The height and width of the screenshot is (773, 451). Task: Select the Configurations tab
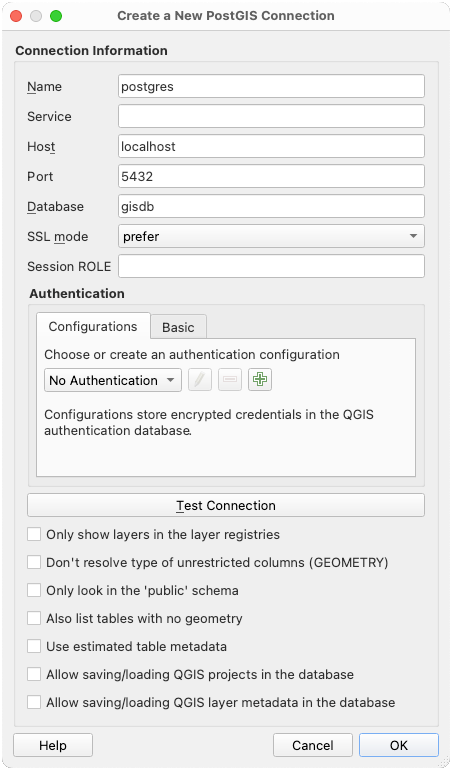(93, 326)
